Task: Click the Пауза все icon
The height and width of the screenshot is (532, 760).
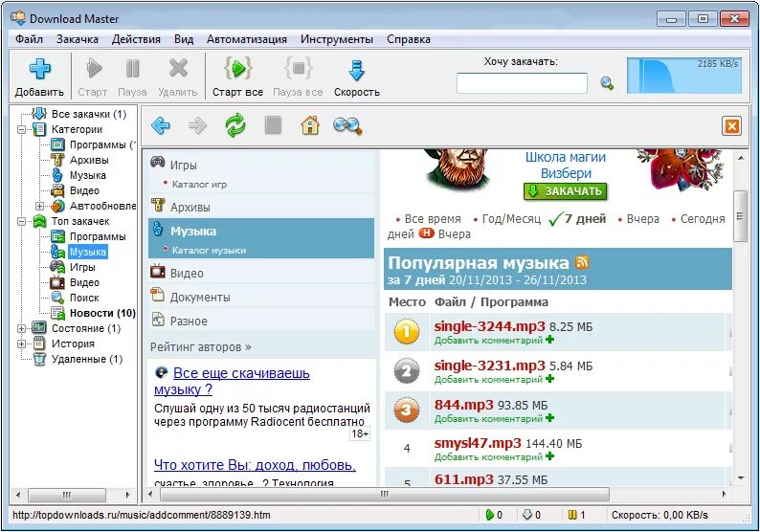Action: coord(298,68)
